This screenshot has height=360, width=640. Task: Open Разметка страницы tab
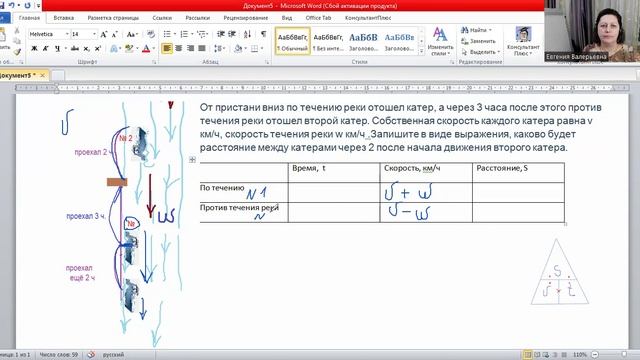pyautogui.click(x=113, y=18)
